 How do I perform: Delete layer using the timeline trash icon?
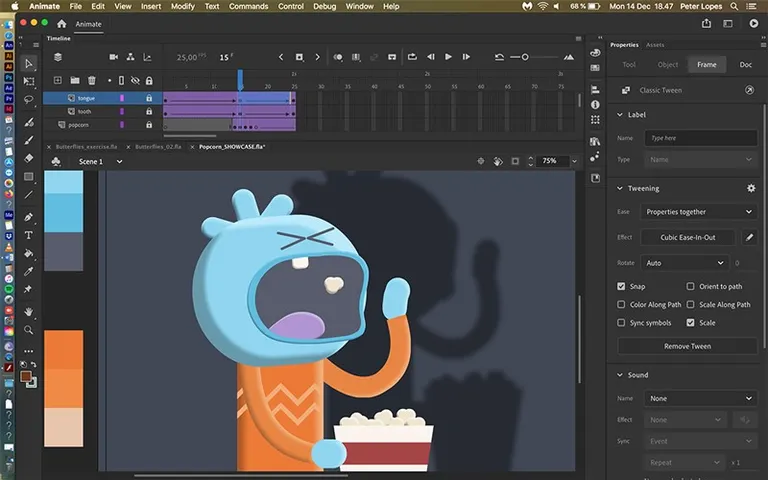tap(92, 80)
